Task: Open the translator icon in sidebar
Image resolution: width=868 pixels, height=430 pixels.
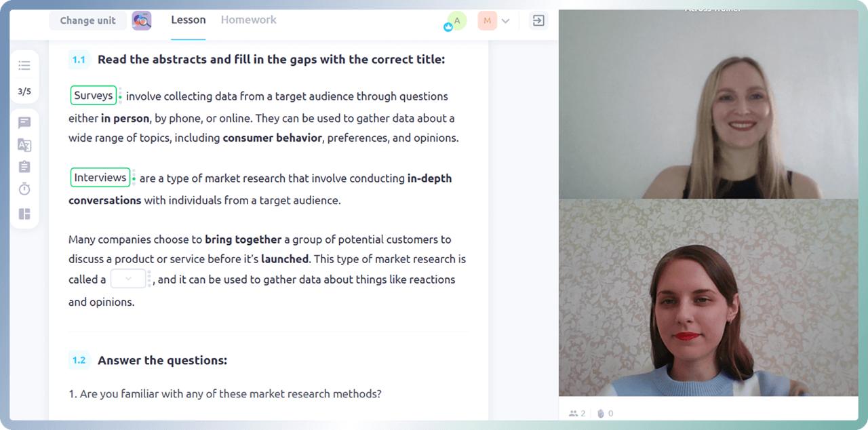Action: coord(24,145)
